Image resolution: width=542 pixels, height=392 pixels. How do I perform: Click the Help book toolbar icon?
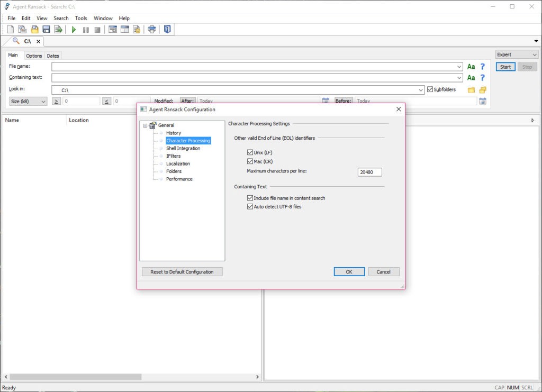pos(167,29)
